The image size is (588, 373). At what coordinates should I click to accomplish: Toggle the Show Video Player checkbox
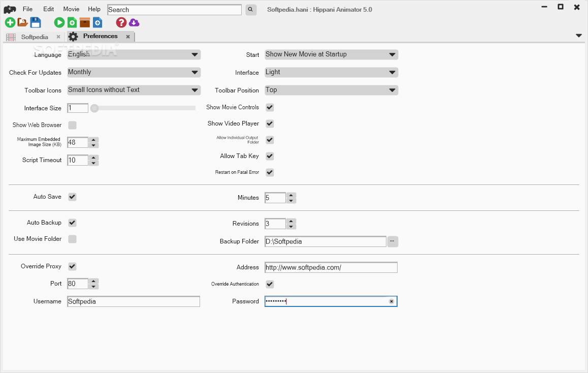[270, 123]
